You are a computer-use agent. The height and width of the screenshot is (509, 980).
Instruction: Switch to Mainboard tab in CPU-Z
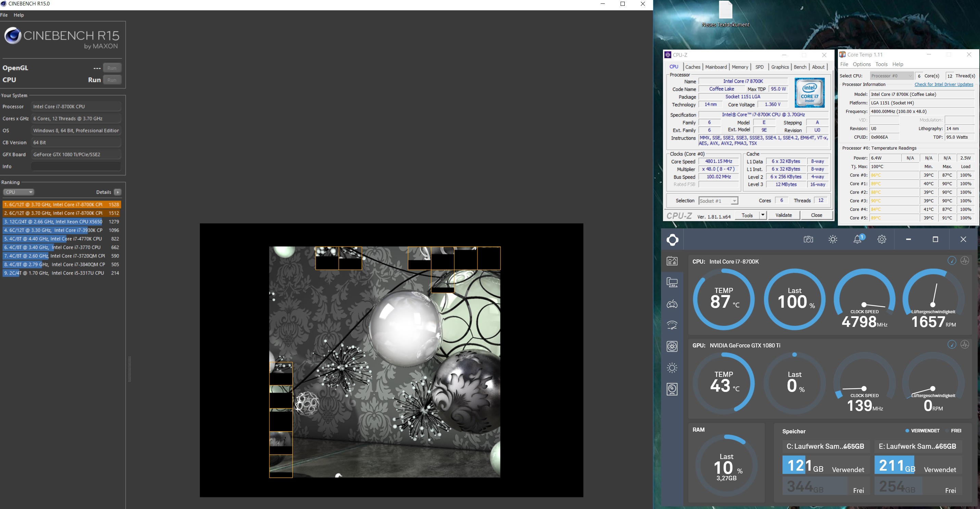coord(716,67)
